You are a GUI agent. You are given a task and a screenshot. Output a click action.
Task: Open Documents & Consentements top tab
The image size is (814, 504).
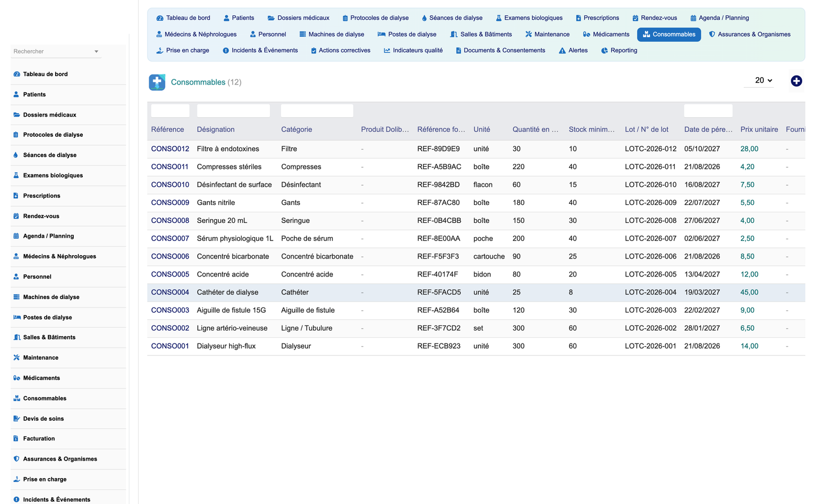(x=500, y=51)
